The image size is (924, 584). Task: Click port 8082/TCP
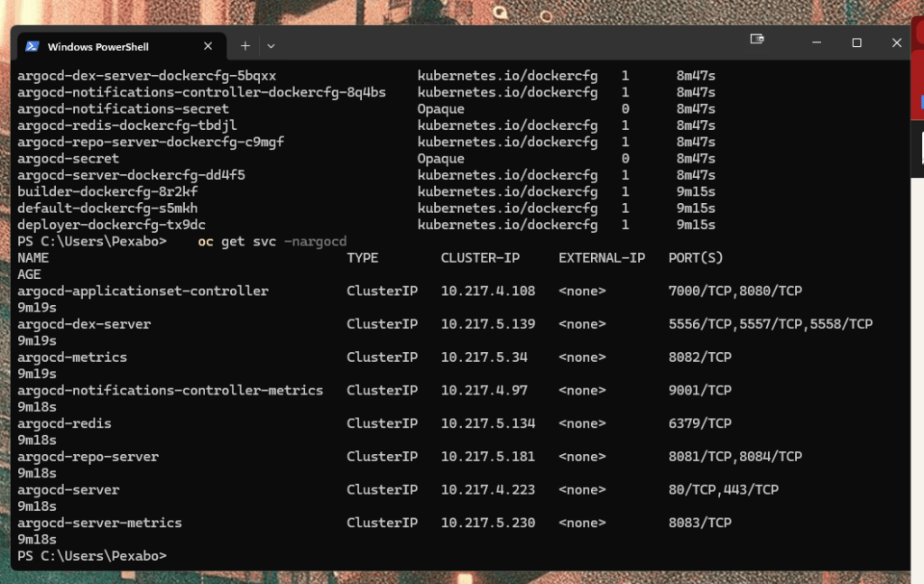(x=700, y=357)
